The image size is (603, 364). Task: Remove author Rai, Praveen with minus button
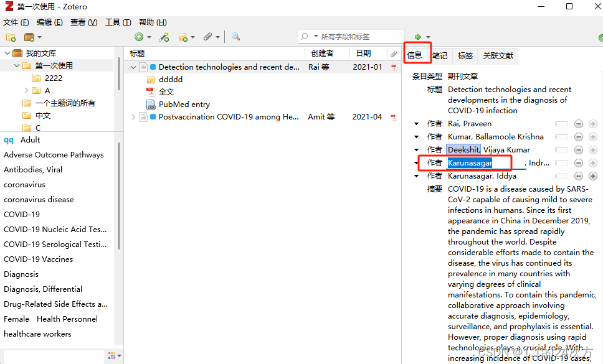pos(578,124)
